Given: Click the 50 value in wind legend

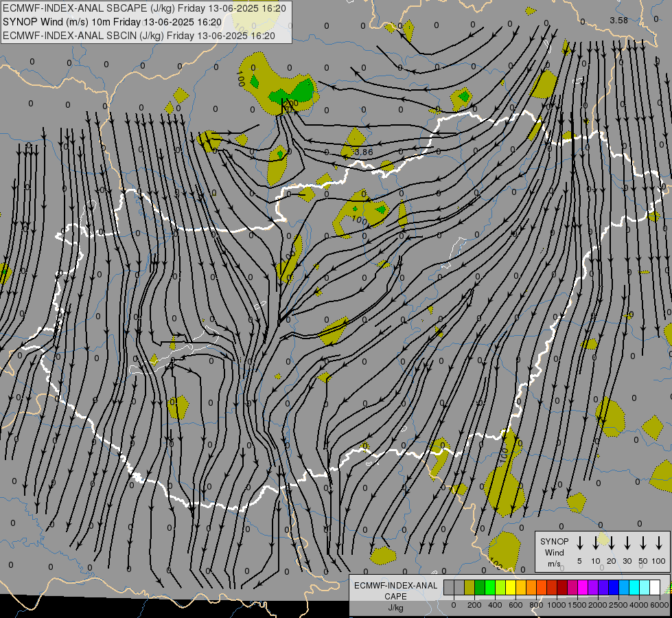Looking at the screenshot, I should [x=643, y=561].
